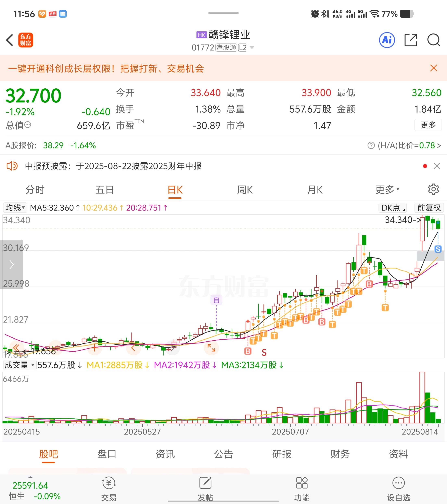Image resolution: width=447 pixels, height=504 pixels.
Task: Open the 资讯 tab
Action: click(x=165, y=454)
